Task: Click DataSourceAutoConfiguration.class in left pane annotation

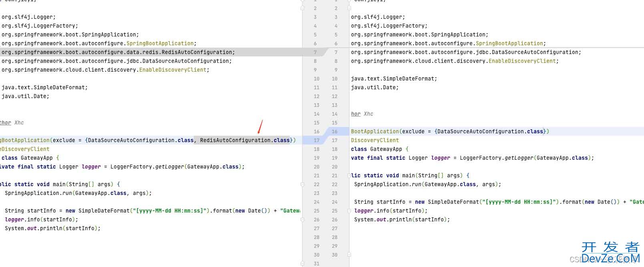Action: click(140, 140)
